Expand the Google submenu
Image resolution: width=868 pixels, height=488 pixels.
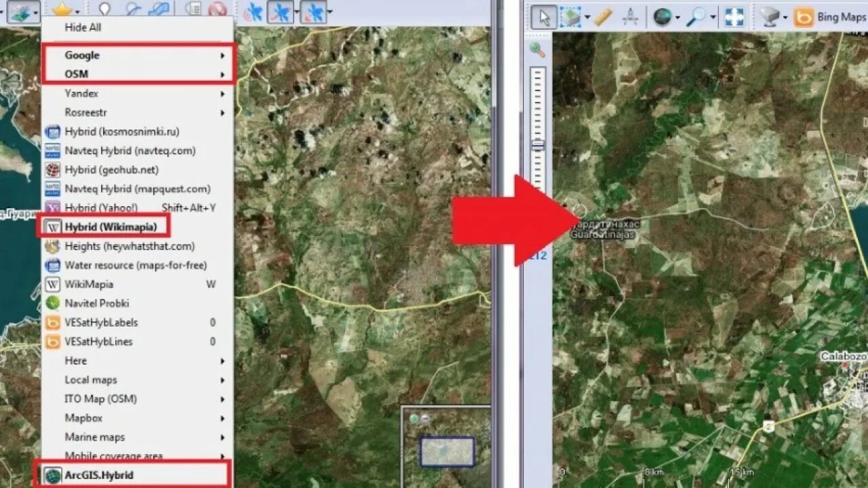(138, 55)
